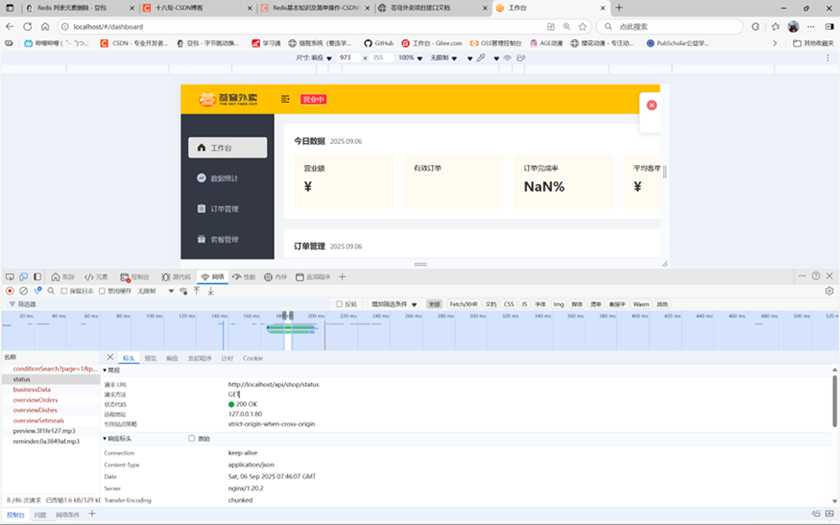Viewport: 840px width, 525px height.
Task: Filter requests by CSS
Action: (x=508, y=304)
